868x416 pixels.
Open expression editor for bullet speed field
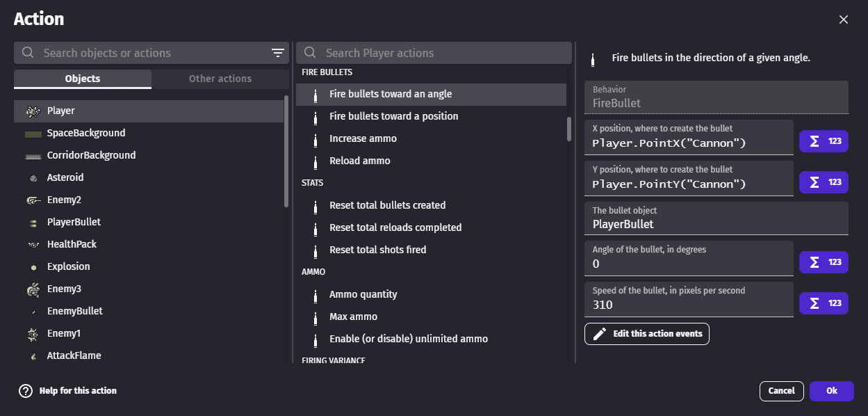824,303
